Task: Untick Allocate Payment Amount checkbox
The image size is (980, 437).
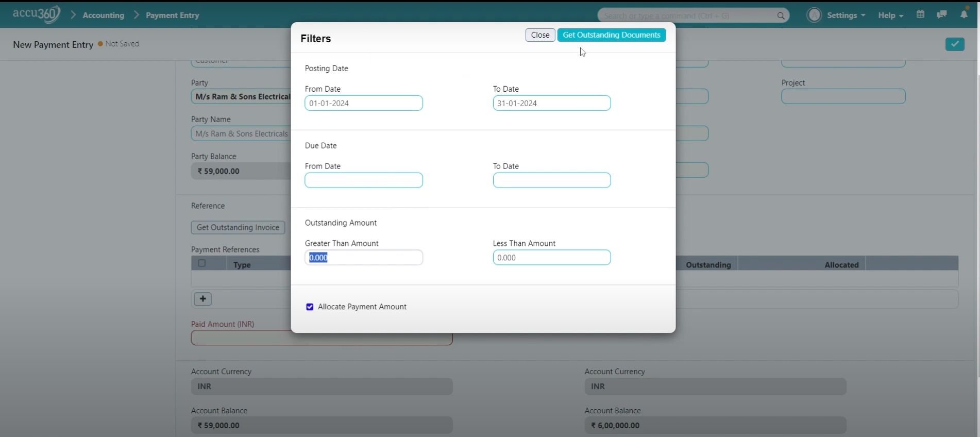Action: pyautogui.click(x=310, y=307)
